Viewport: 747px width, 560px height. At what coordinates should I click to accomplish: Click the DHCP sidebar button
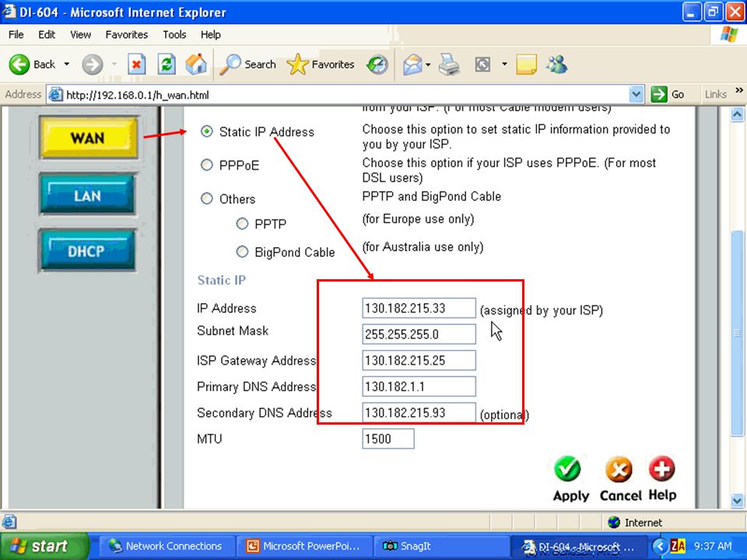(x=87, y=250)
